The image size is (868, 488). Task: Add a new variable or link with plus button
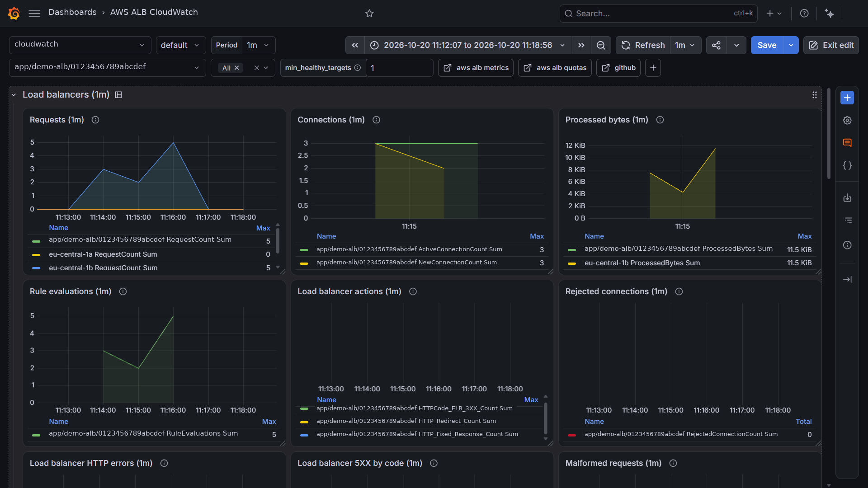(653, 68)
